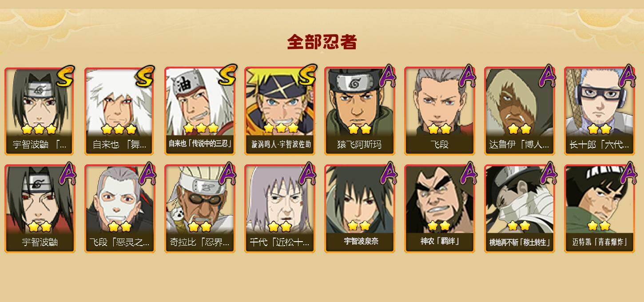Open the 自来也「传说中的三忍」 card
This screenshot has height=302, width=644.
click(x=199, y=111)
